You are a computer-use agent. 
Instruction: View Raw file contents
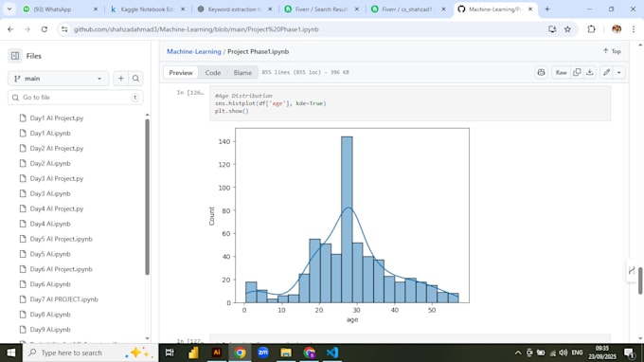point(561,72)
